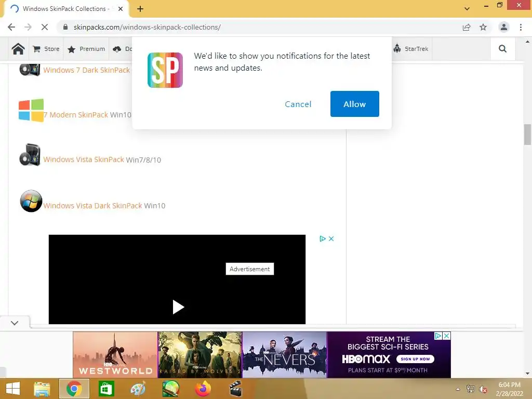Show hidden system tray icons
The image size is (532, 399).
tap(458, 389)
